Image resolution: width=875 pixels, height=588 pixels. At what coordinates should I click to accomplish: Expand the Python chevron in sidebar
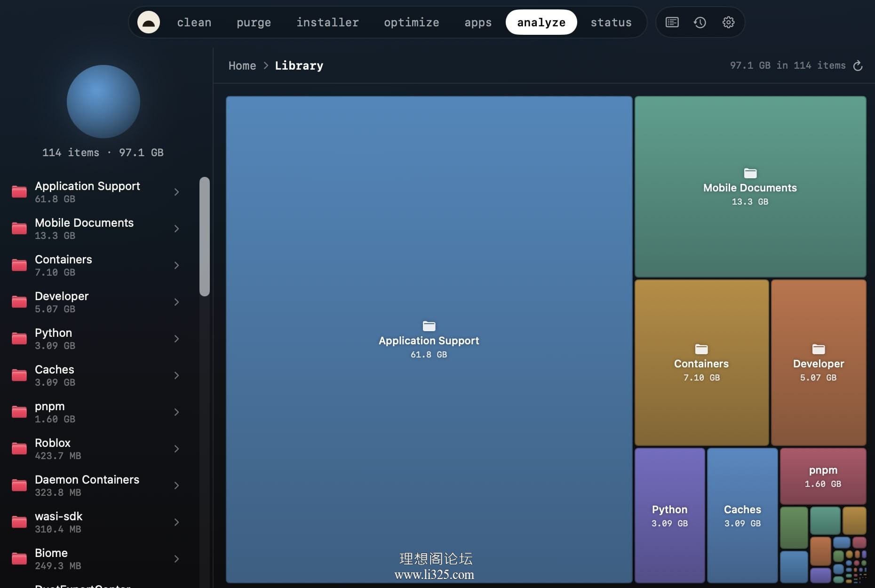click(176, 339)
